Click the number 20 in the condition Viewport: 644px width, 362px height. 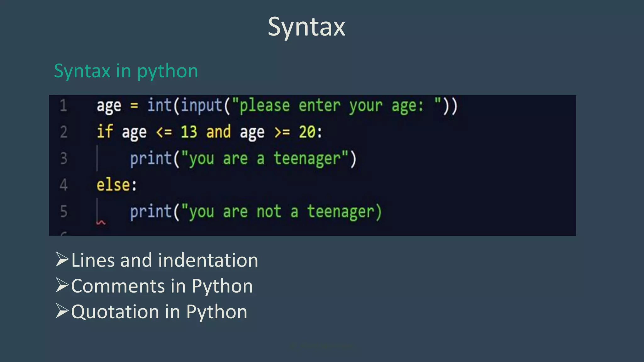click(307, 132)
